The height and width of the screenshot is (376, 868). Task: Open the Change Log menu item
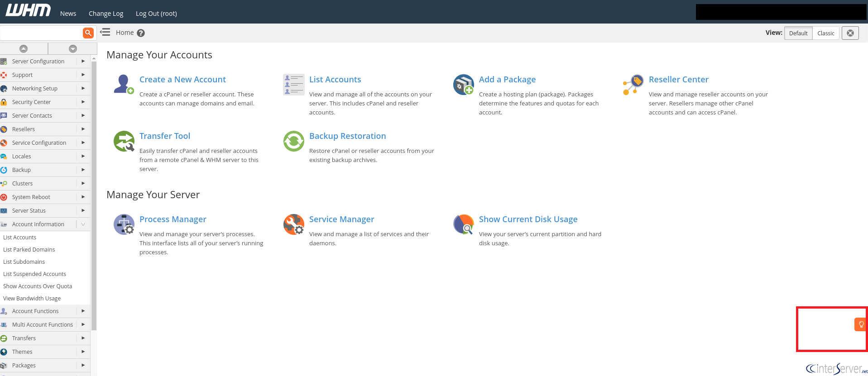(x=106, y=14)
